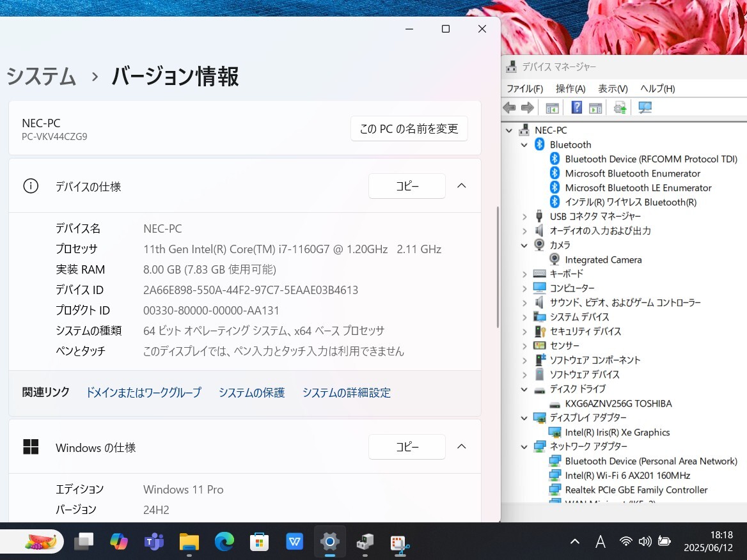Viewport: 747px width, 560px height.
Task: Click Scan for hardware changes toolbar icon
Action: coord(645,107)
